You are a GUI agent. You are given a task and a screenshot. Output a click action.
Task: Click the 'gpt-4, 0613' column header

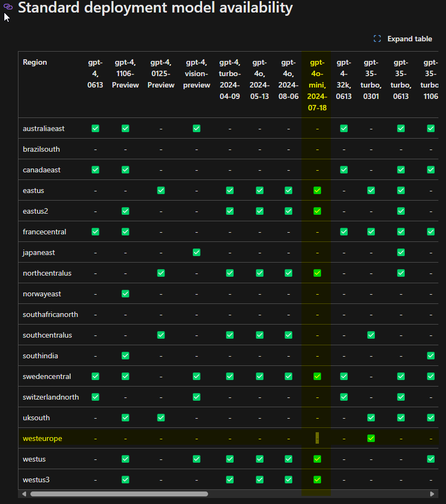[x=96, y=73]
